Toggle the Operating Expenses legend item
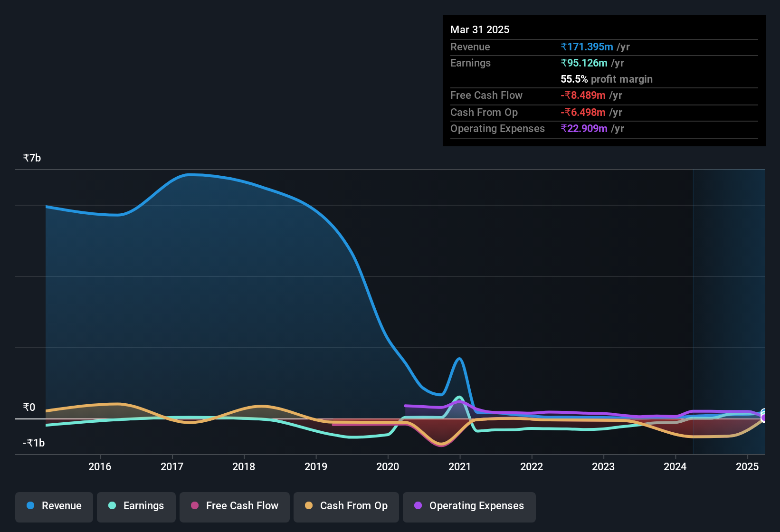The width and height of the screenshot is (780, 532). coord(469,506)
